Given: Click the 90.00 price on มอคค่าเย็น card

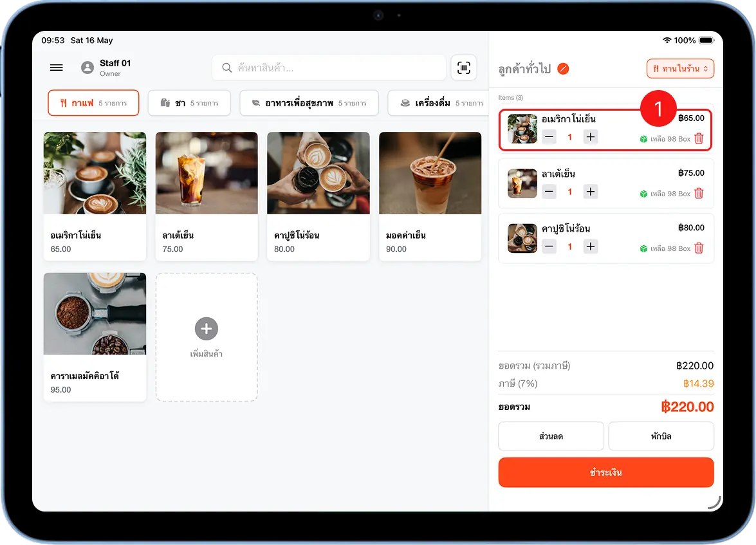Looking at the screenshot, I should point(396,249).
